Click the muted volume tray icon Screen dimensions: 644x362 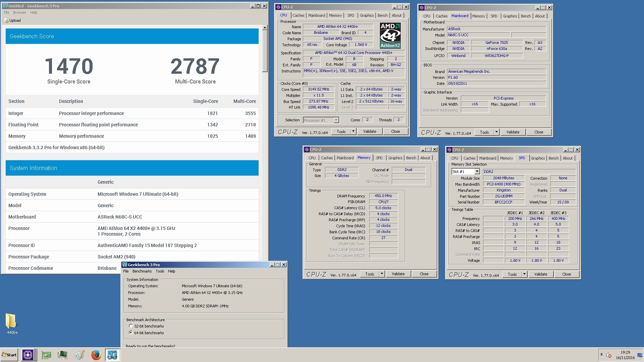tap(608, 355)
